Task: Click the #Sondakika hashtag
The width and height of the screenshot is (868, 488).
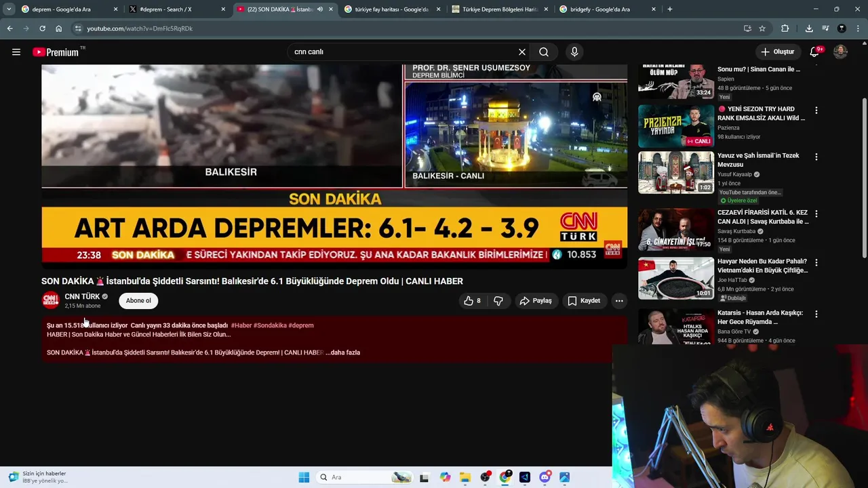Action: [270, 325]
